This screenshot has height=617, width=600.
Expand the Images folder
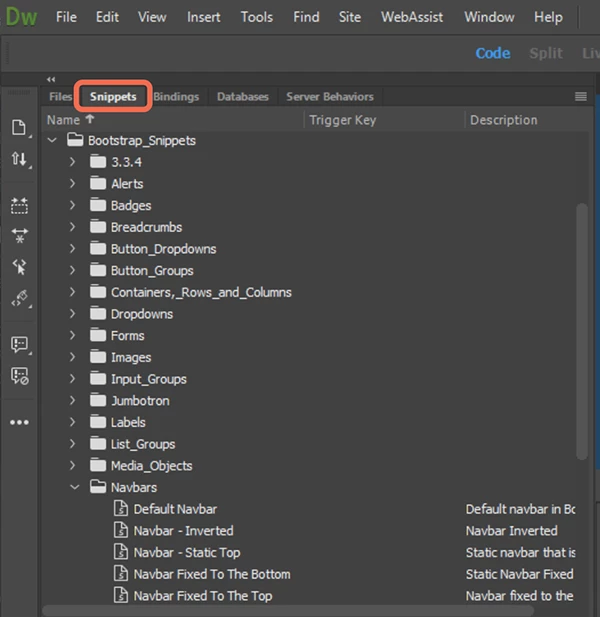click(x=72, y=357)
